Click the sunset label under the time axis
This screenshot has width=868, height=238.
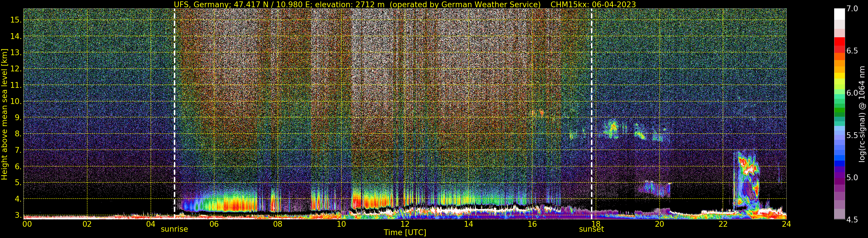pyautogui.click(x=591, y=229)
